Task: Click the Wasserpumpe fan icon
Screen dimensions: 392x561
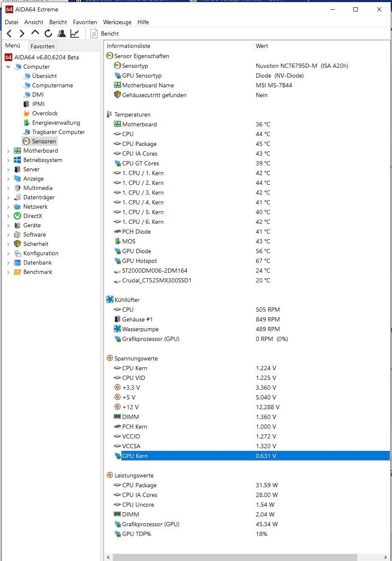Action: click(118, 329)
